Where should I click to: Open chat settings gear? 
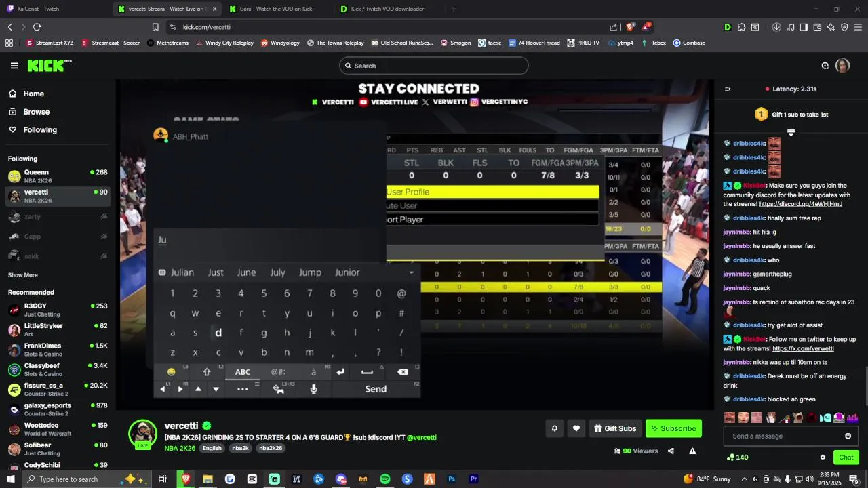tap(823, 457)
